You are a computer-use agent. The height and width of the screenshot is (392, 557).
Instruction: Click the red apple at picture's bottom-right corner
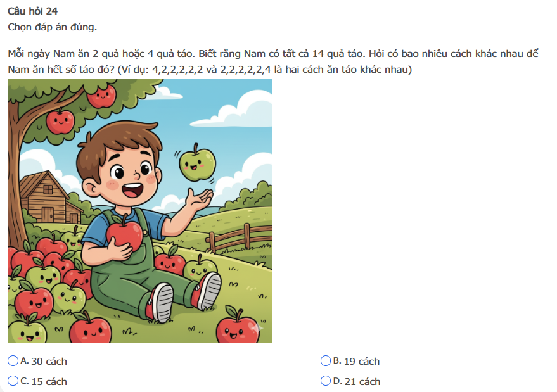pyautogui.click(x=238, y=327)
